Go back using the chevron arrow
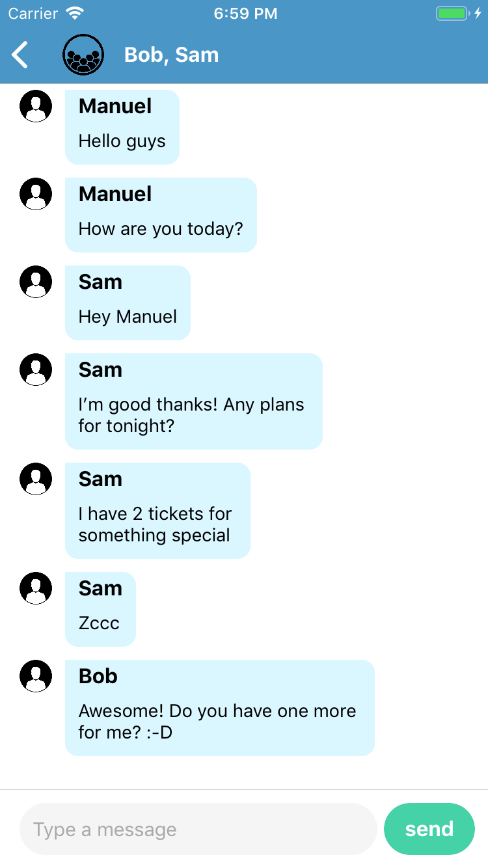This screenshot has height=868, width=488. pyautogui.click(x=20, y=55)
